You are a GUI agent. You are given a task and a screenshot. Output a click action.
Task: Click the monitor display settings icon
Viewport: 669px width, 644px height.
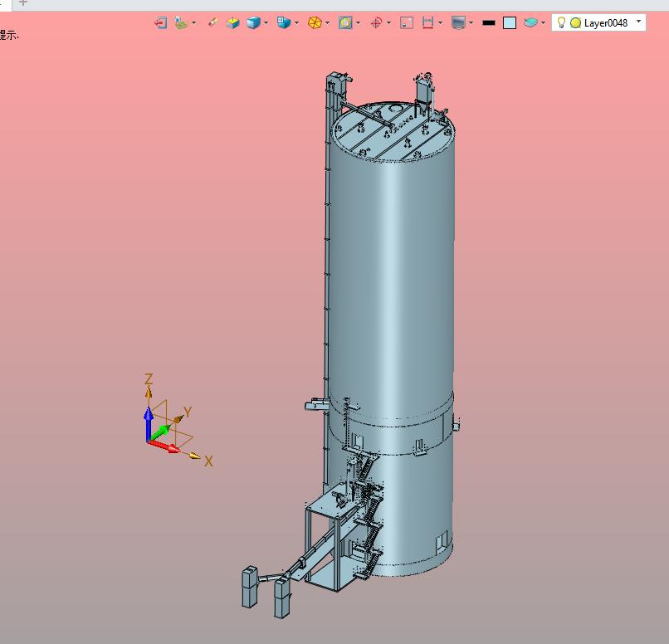click(458, 22)
